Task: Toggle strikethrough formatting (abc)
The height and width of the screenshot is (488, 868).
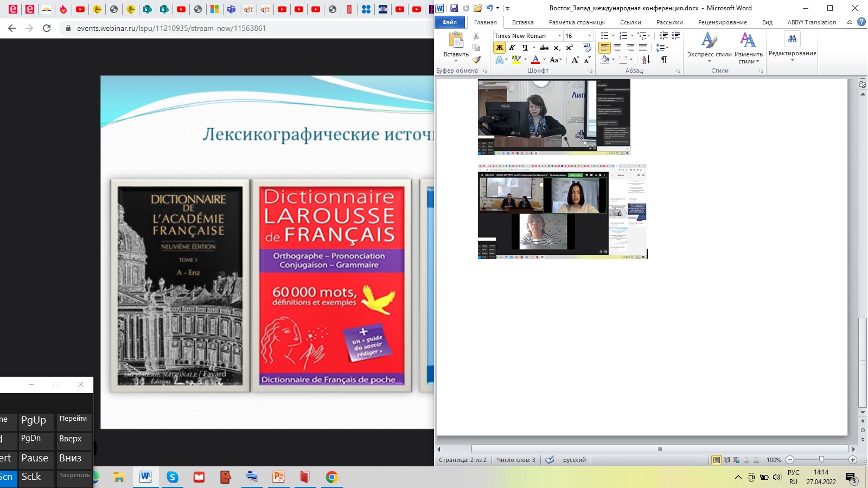Action: [544, 48]
